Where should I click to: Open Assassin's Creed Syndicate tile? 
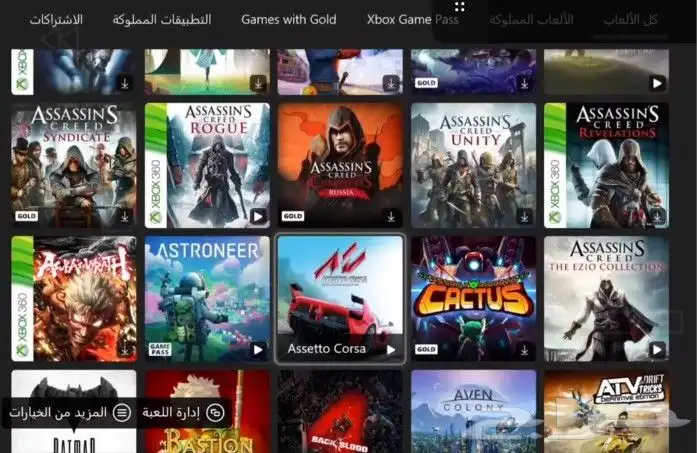click(x=74, y=165)
